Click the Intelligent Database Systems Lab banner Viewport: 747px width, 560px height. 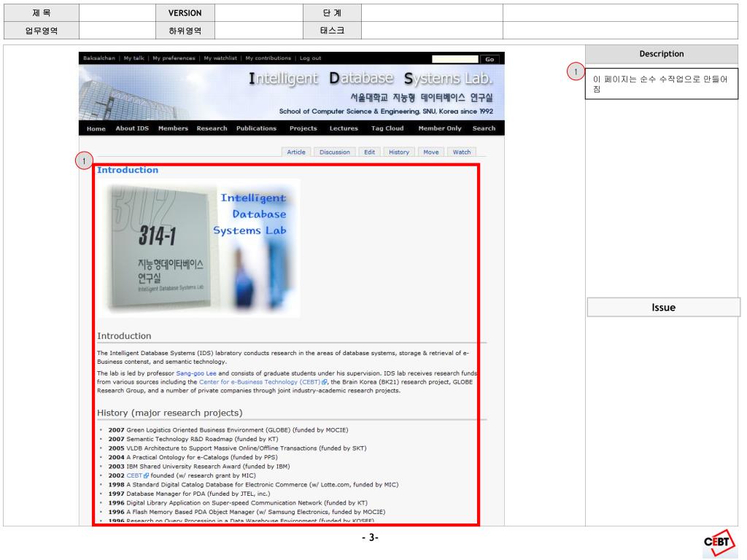coord(292,93)
